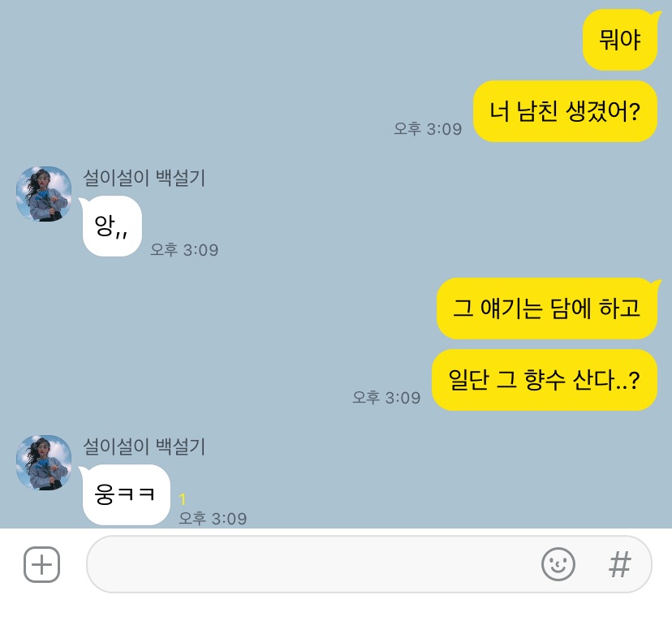Select the 뭐야 message bubble
The height and width of the screenshot is (617, 672).
(620, 40)
